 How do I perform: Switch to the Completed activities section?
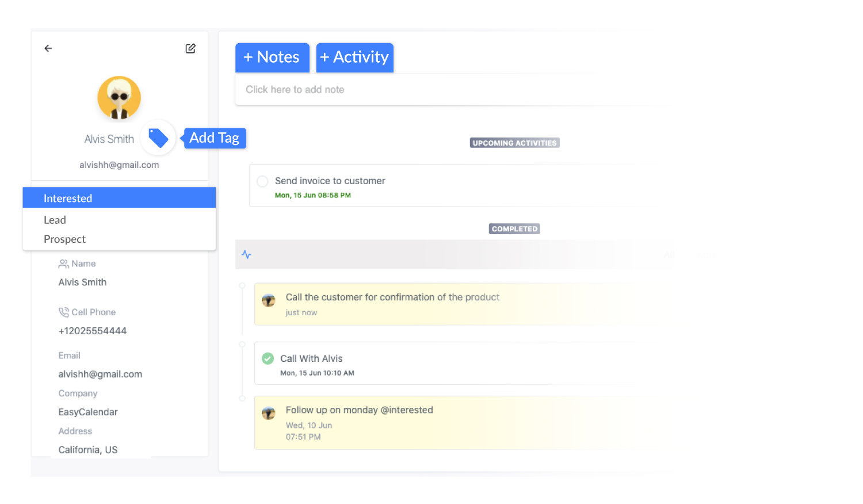pos(514,228)
